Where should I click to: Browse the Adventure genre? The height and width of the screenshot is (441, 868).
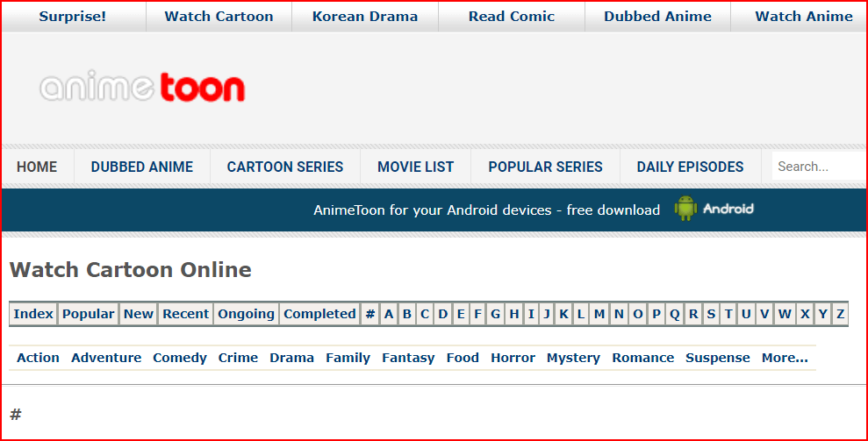coord(106,358)
